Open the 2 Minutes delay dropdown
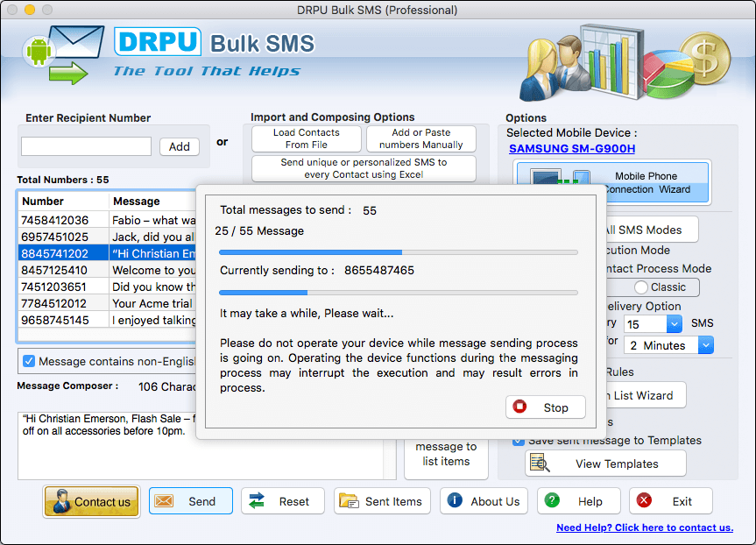 (706, 345)
